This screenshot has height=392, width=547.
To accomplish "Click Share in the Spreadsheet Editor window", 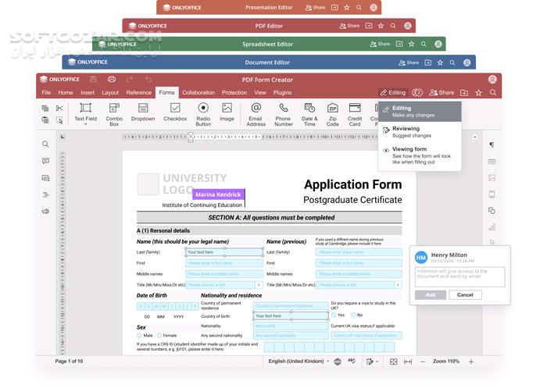I will point(380,44).
